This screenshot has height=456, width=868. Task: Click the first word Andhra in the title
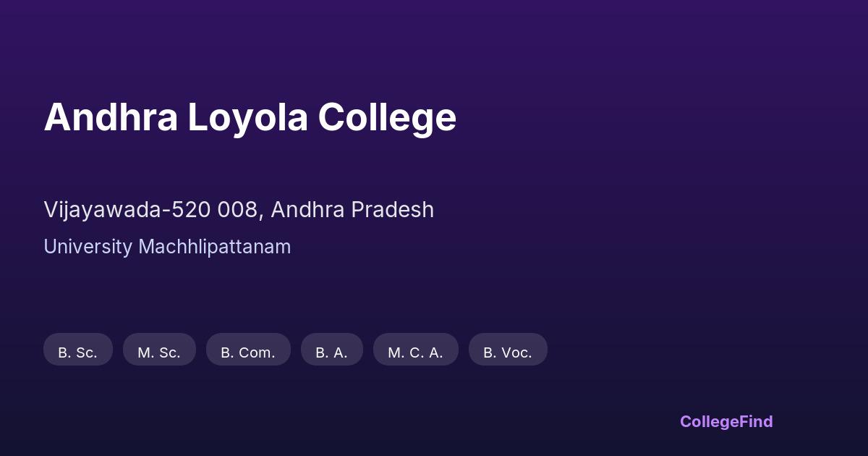click(x=111, y=117)
